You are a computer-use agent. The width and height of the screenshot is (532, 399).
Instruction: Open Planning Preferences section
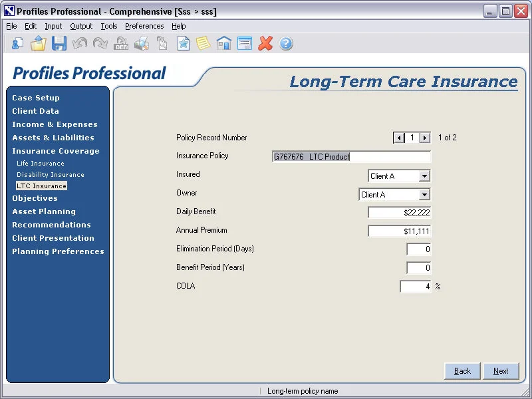pyautogui.click(x=58, y=251)
